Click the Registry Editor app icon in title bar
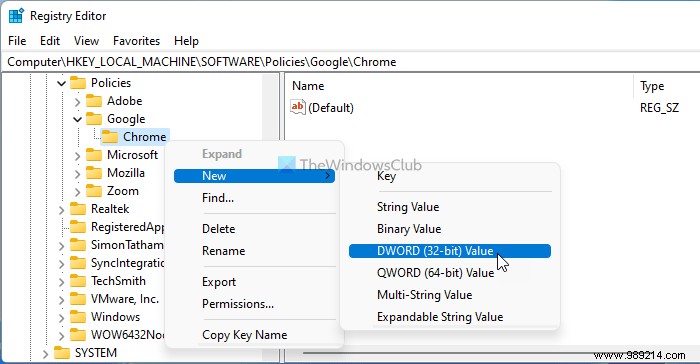The height and width of the screenshot is (364, 700). (x=16, y=16)
